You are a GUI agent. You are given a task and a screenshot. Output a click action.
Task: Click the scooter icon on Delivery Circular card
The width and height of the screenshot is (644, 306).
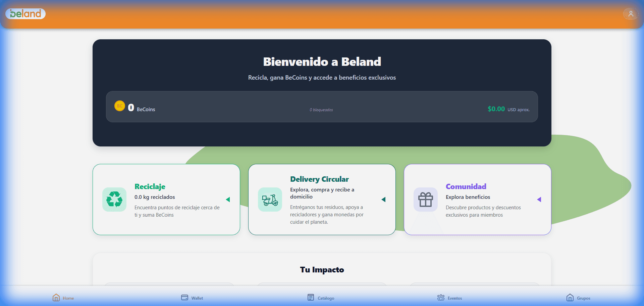(x=270, y=200)
